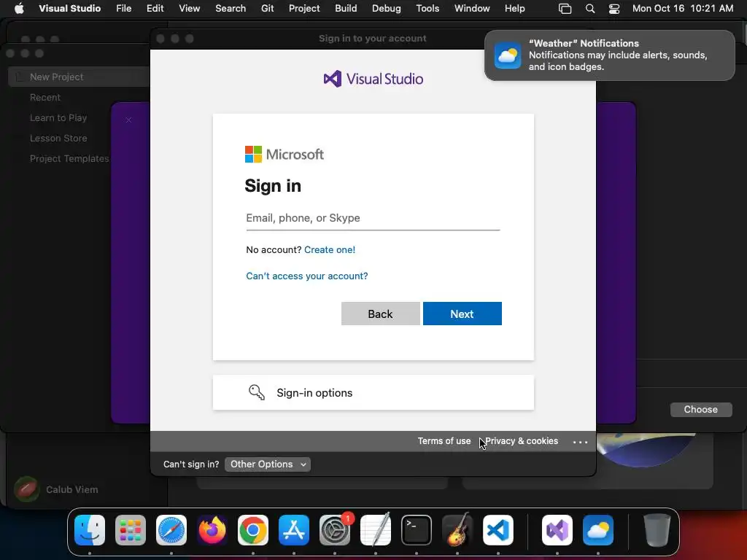Image resolution: width=747 pixels, height=560 pixels.
Task: Click the Weather Notifications banner text
Action: [618, 55]
